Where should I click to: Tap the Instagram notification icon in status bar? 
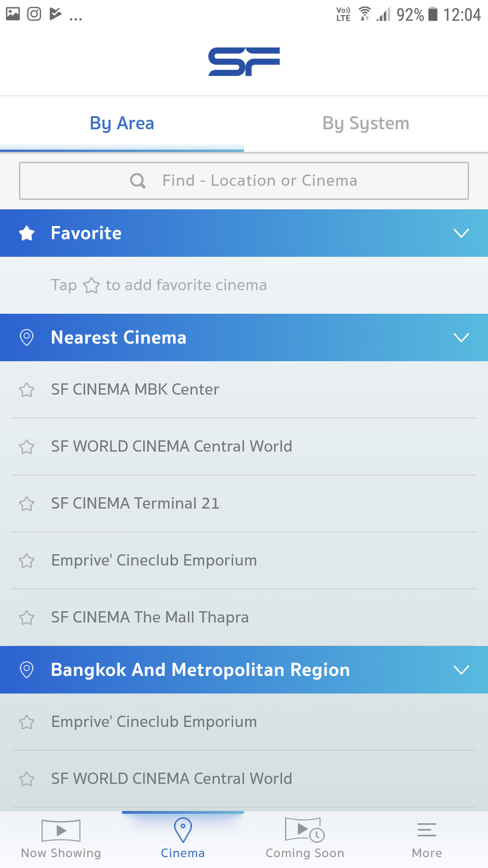pyautogui.click(x=34, y=14)
